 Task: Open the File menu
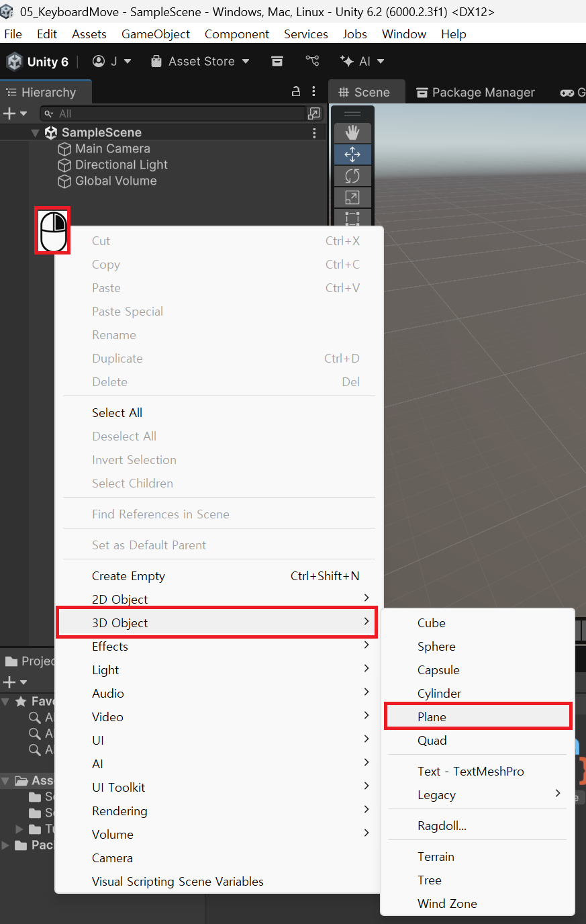tap(13, 34)
